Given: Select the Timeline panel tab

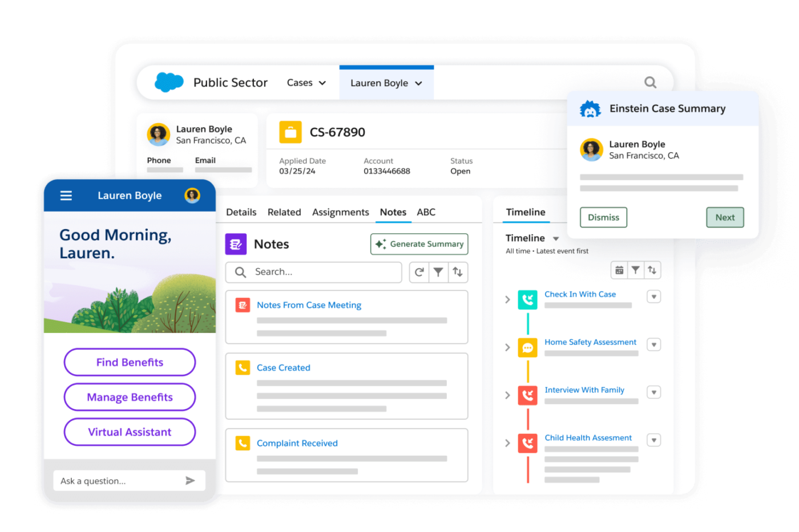Looking at the screenshot, I should (x=526, y=212).
